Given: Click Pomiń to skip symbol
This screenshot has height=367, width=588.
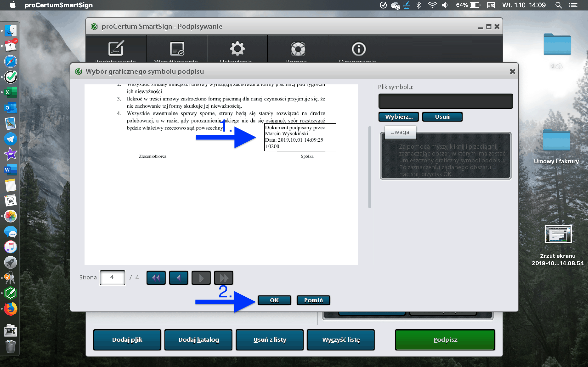Looking at the screenshot, I should click(x=313, y=300).
